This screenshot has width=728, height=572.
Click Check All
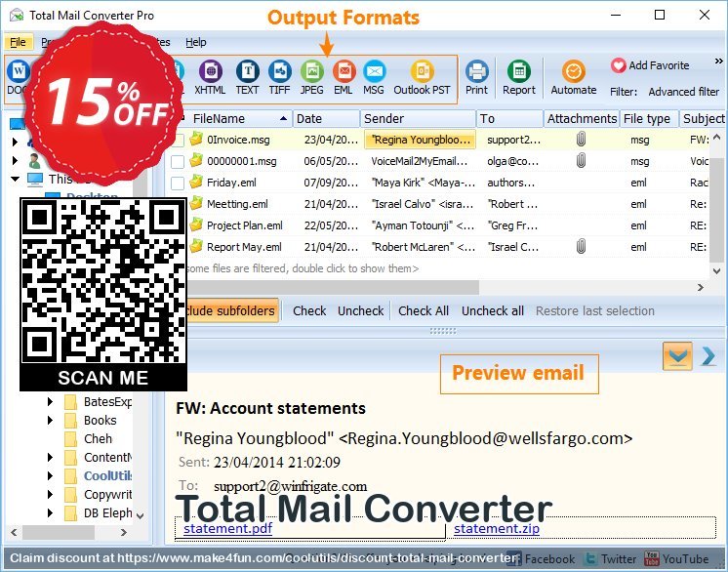tap(424, 310)
